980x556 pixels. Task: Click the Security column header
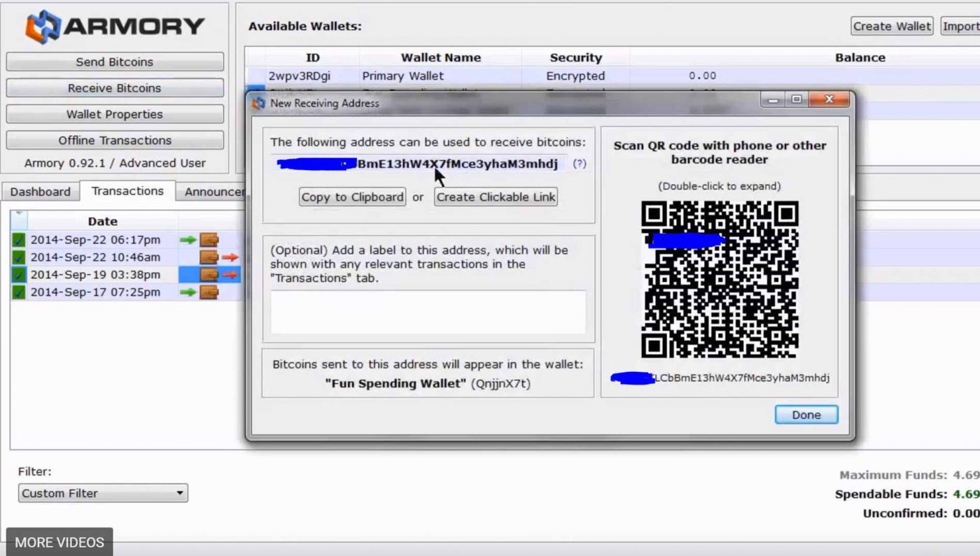[x=575, y=57]
